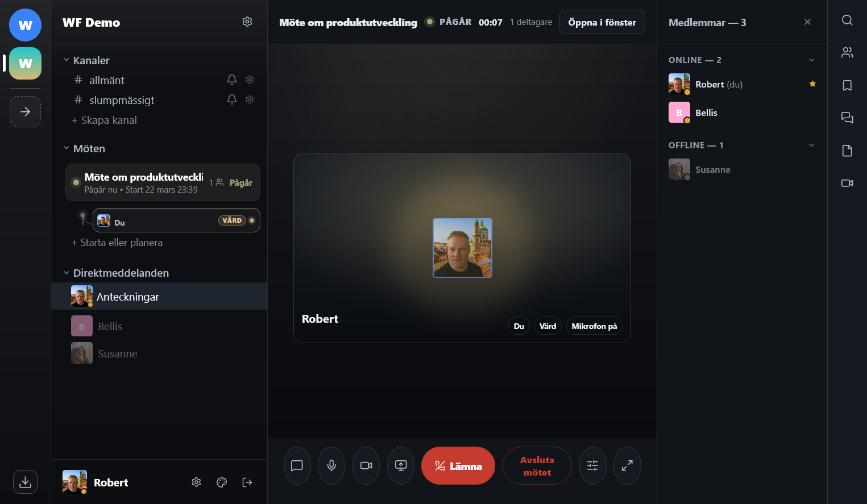This screenshot has height=504, width=867.
Task: Mute the microphone
Action: click(x=331, y=466)
